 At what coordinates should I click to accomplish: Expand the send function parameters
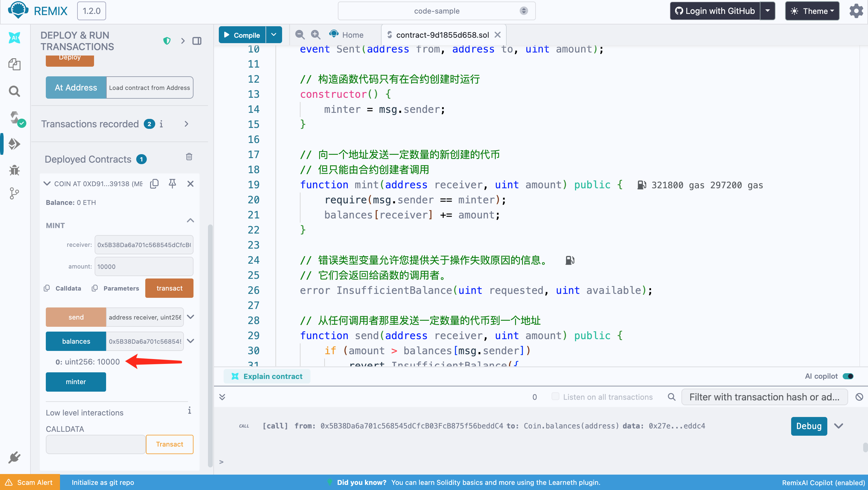pos(190,317)
